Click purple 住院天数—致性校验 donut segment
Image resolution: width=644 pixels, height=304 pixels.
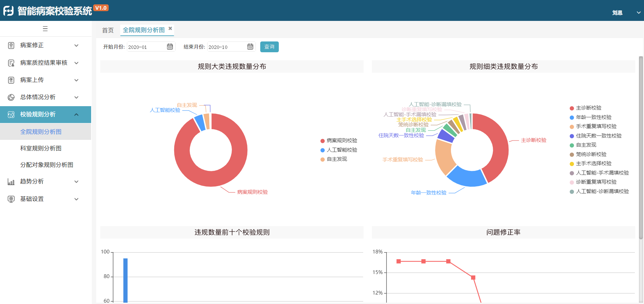click(x=446, y=136)
